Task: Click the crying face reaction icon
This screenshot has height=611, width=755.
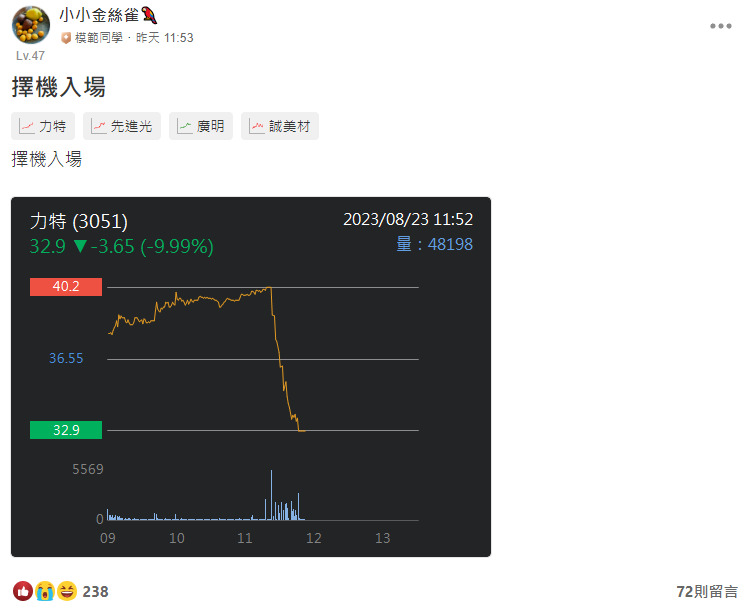Action: 45,591
